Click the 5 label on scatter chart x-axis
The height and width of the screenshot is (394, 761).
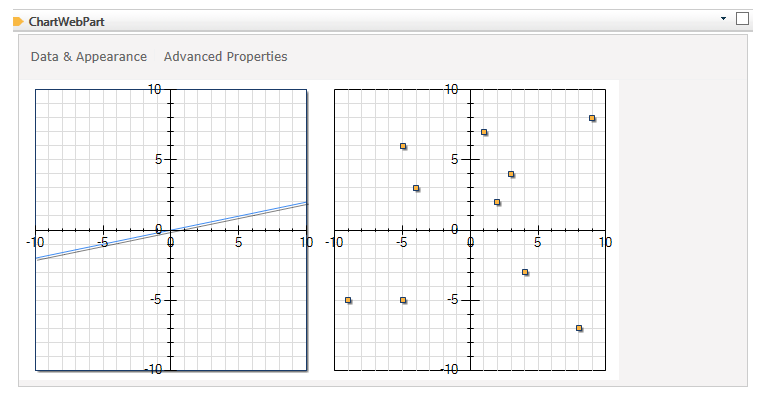537,242
